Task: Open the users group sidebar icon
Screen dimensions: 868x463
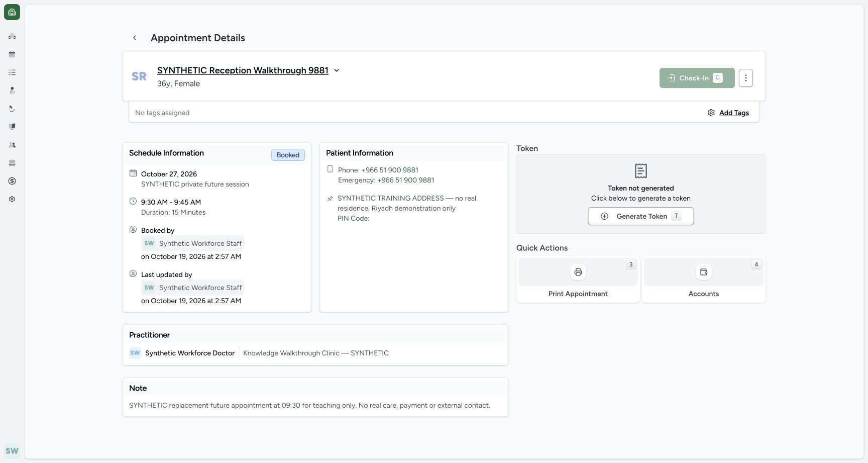Action: tap(12, 145)
